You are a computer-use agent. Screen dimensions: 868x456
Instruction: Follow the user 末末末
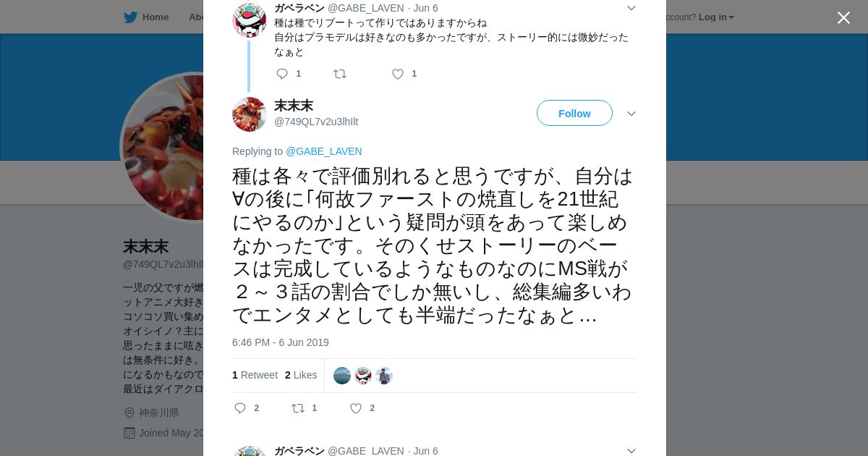coord(574,113)
